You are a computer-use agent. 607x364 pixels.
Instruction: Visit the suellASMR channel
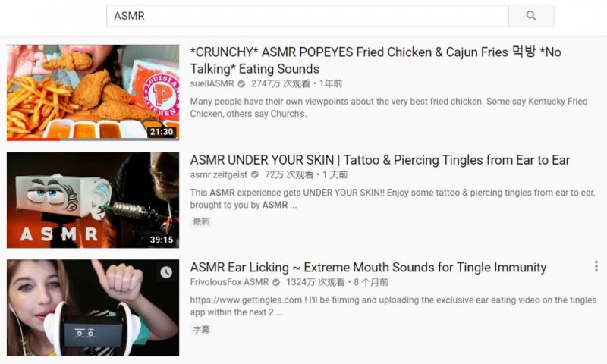click(212, 83)
